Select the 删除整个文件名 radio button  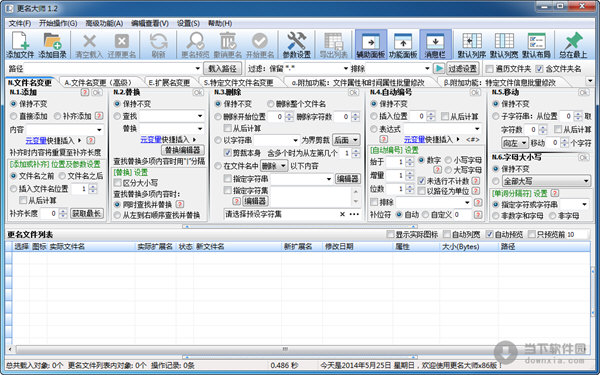point(271,104)
